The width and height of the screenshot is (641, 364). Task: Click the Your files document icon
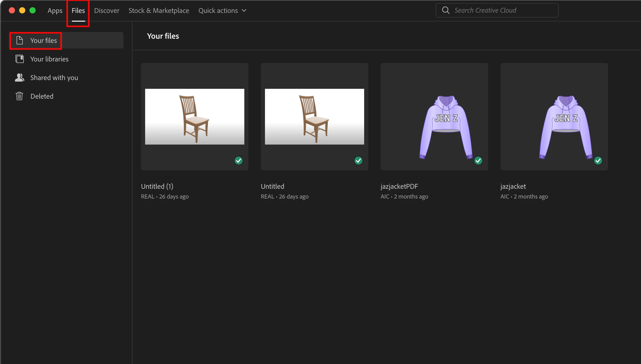(20, 40)
